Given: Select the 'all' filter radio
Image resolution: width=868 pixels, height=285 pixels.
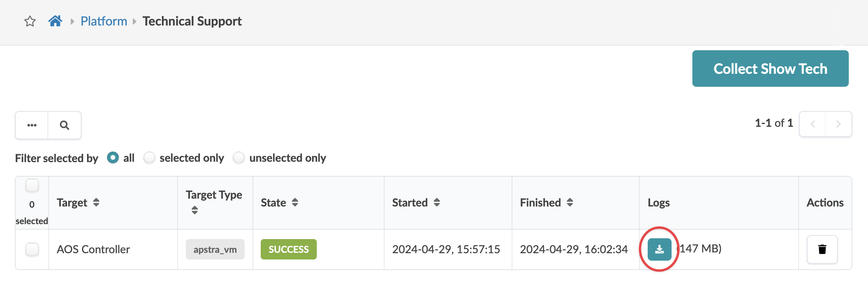Looking at the screenshot, I should (x=113, y=158).
